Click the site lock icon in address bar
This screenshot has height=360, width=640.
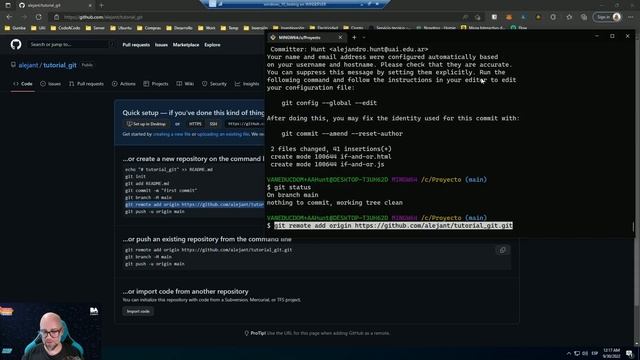click(56, 17)
